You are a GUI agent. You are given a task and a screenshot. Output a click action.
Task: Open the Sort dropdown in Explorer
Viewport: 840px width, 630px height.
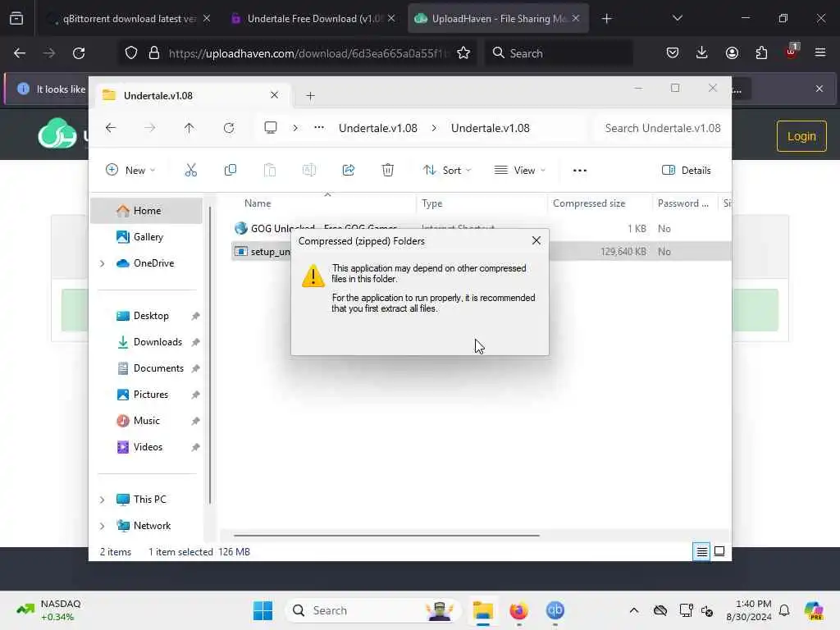[447, 171]
